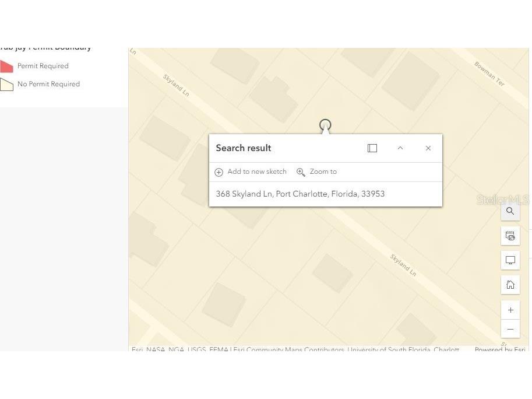The image size is (532, 399).
Task: Return map to home extent
Action: 510,285
